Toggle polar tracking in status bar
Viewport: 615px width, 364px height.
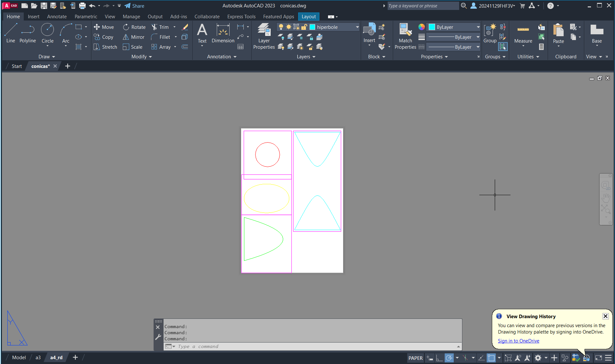449,358
